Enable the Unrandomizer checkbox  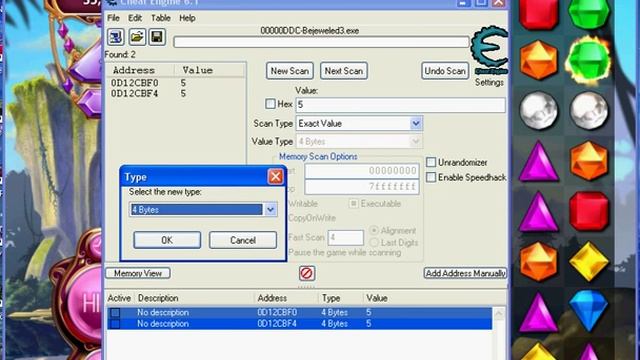(x=431, y=162)
